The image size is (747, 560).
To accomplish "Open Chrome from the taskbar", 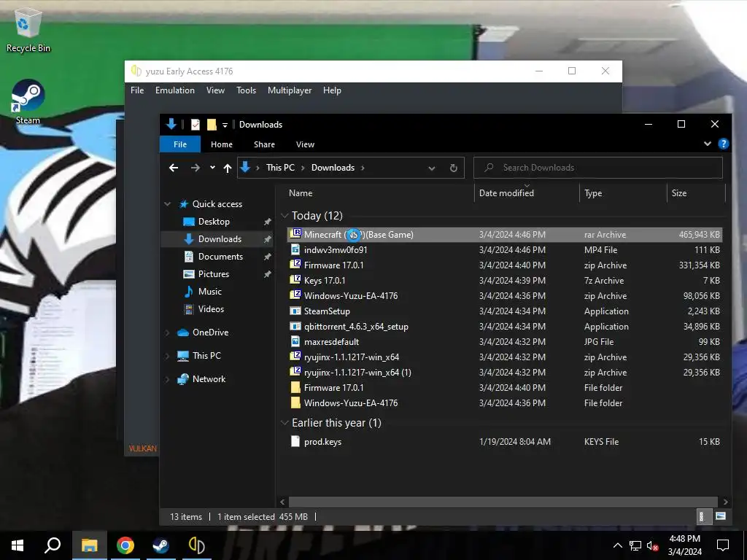I will (x=125, y=545).
